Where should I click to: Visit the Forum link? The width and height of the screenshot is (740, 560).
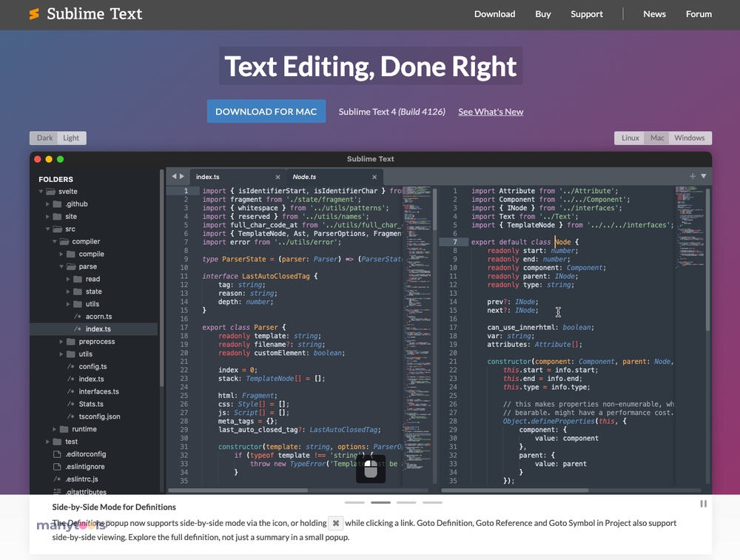699,14
